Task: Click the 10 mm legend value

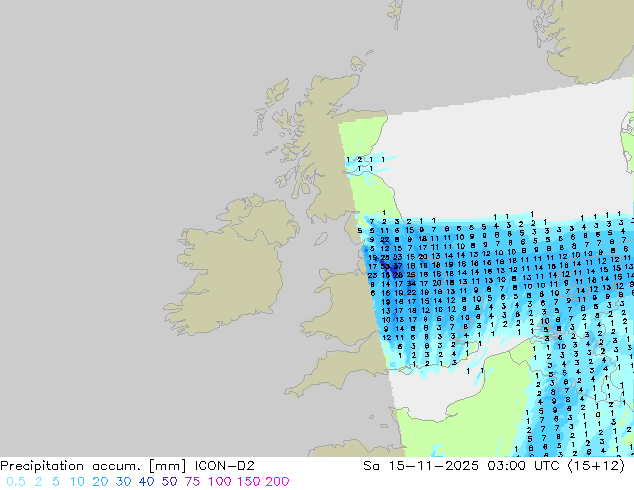Action: click(x=77, y=482)
